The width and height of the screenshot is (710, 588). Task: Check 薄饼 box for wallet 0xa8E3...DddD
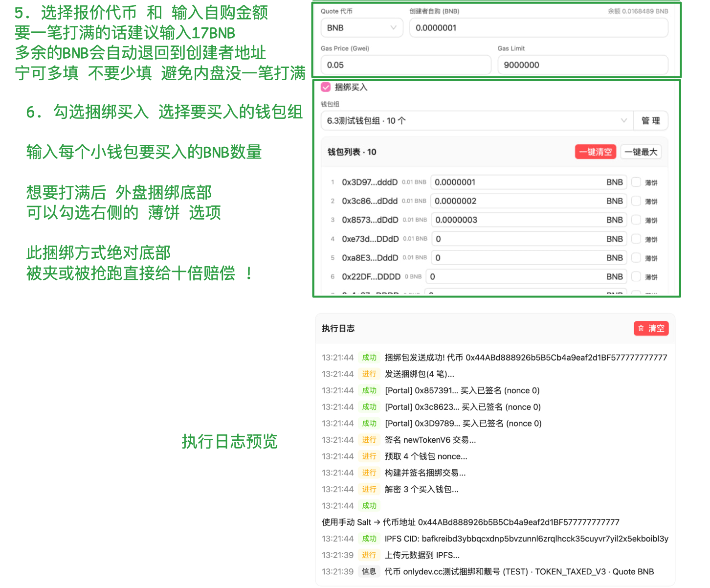636,258
